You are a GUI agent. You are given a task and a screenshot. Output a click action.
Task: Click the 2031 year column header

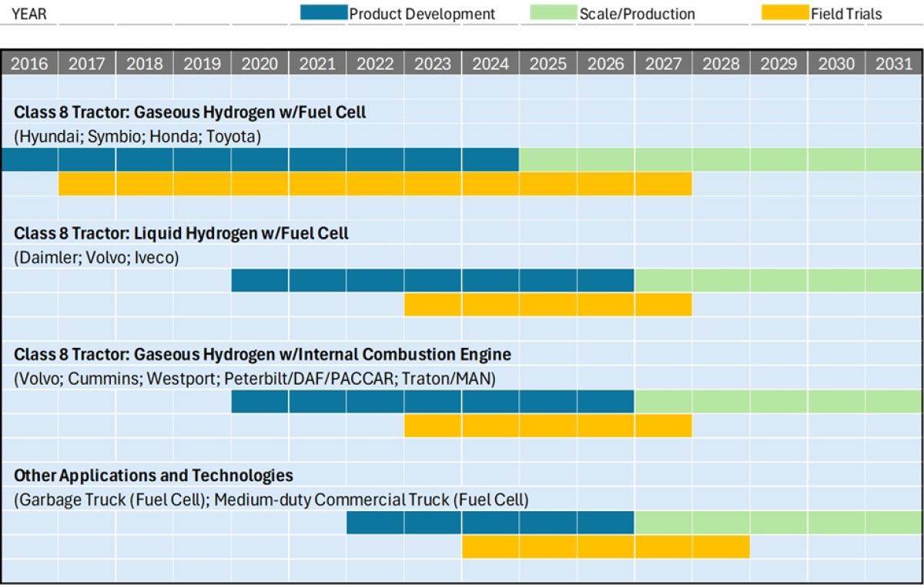893,64
